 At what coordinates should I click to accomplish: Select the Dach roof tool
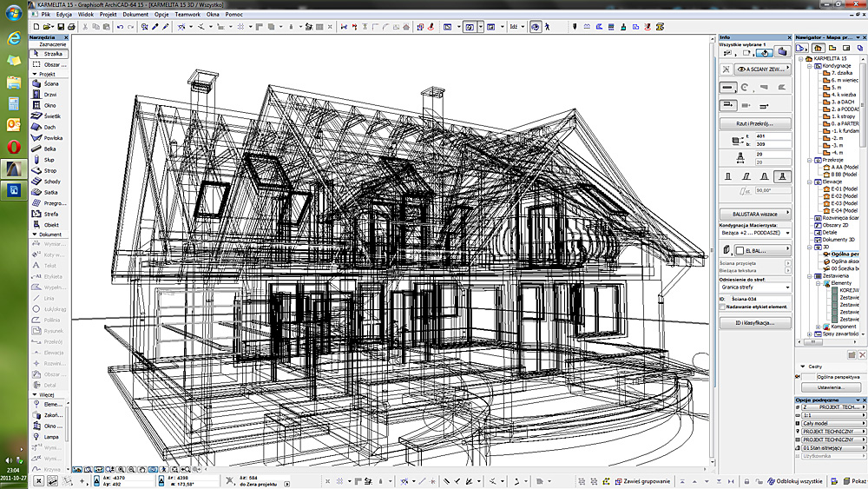(49, 127)
